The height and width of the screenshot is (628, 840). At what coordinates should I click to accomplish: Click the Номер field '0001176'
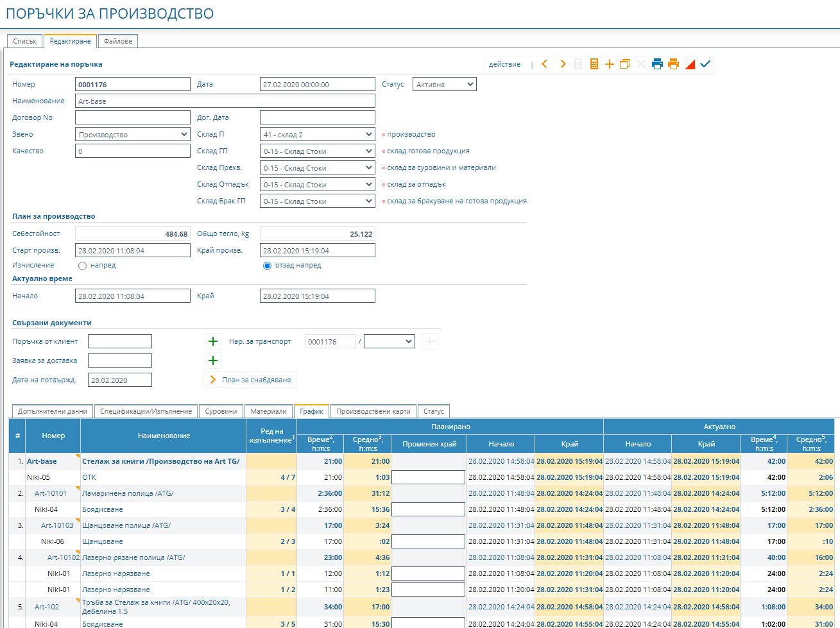(x=133, y=84)
